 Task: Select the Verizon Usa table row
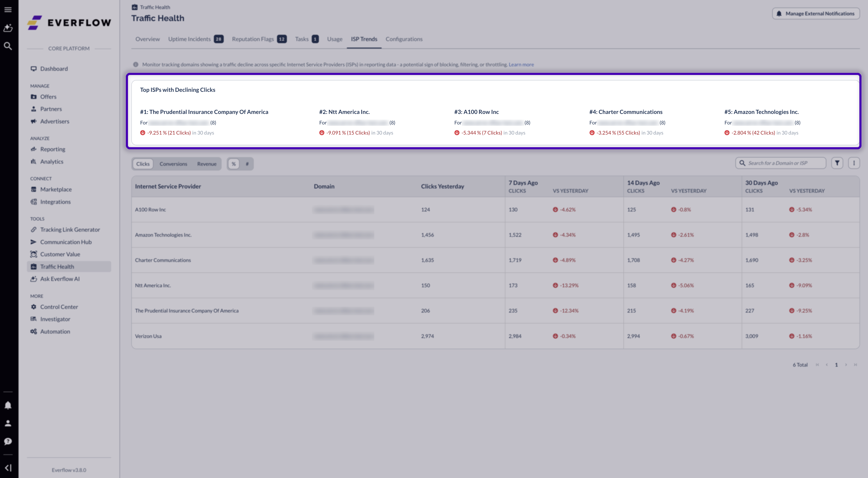495,336
